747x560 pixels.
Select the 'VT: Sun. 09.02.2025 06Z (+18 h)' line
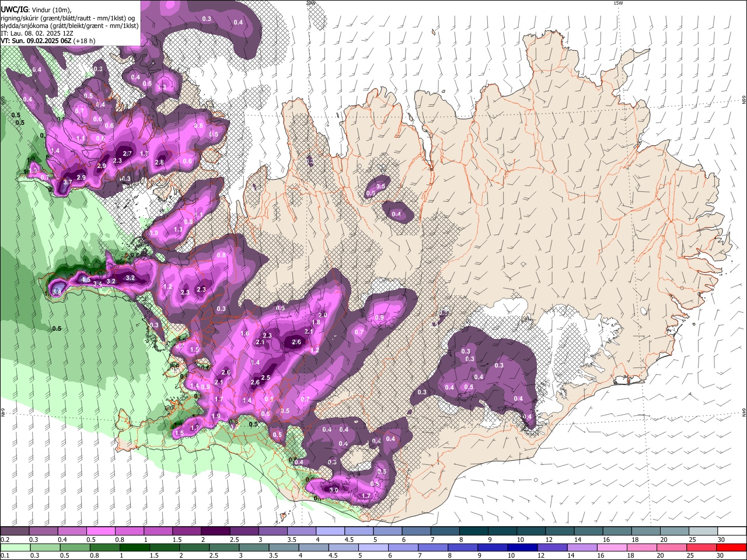[x=48, y=41]
